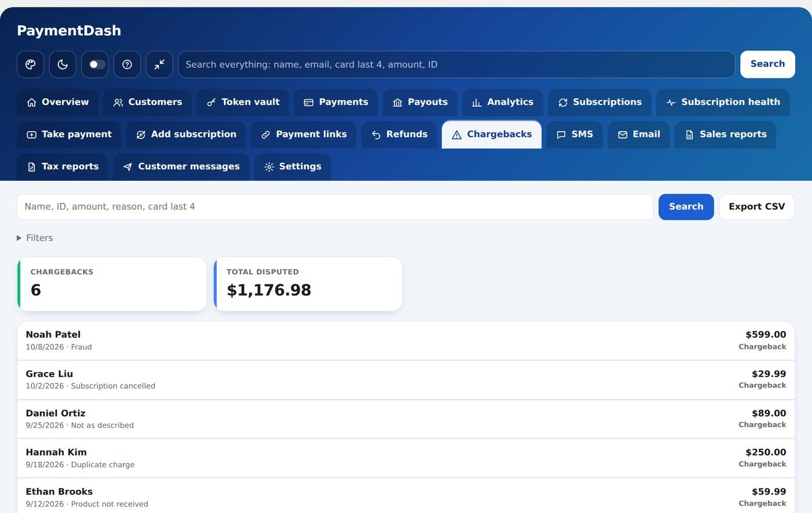This screenshot has width=812, height=513.
Task: Click the envelope icon on Email
Action: click(623, 135)
